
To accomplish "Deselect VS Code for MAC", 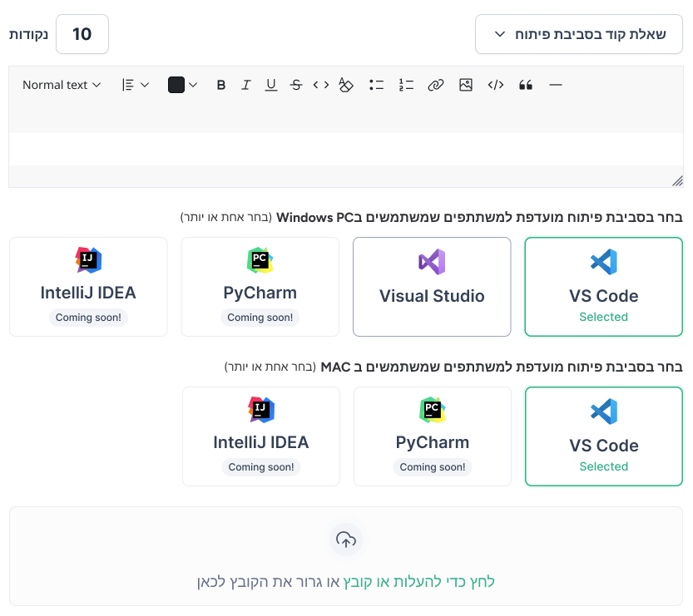I will tap(604, 436).
